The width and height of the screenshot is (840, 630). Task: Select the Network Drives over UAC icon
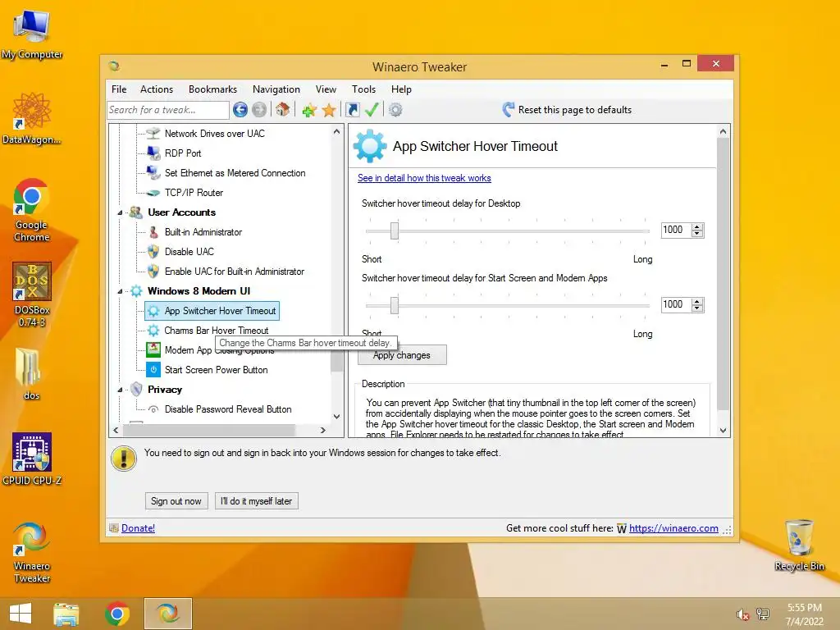(x=153, y=134)
